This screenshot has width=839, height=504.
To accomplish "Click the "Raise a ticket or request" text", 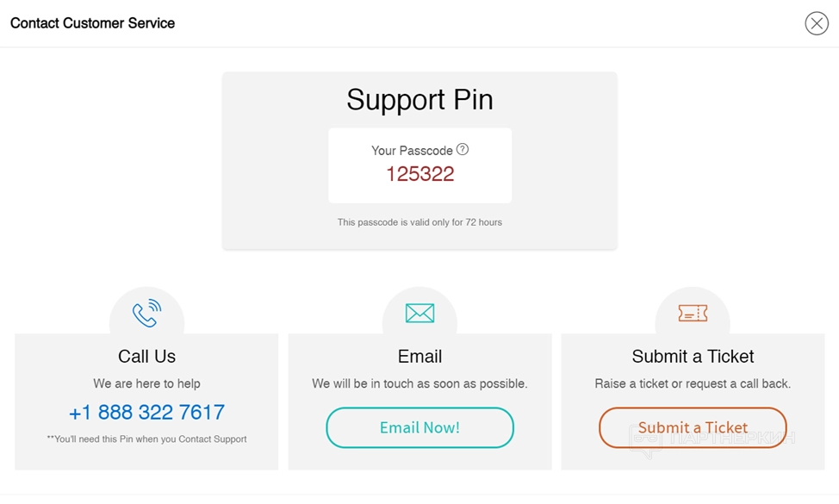I will [693, 383].
